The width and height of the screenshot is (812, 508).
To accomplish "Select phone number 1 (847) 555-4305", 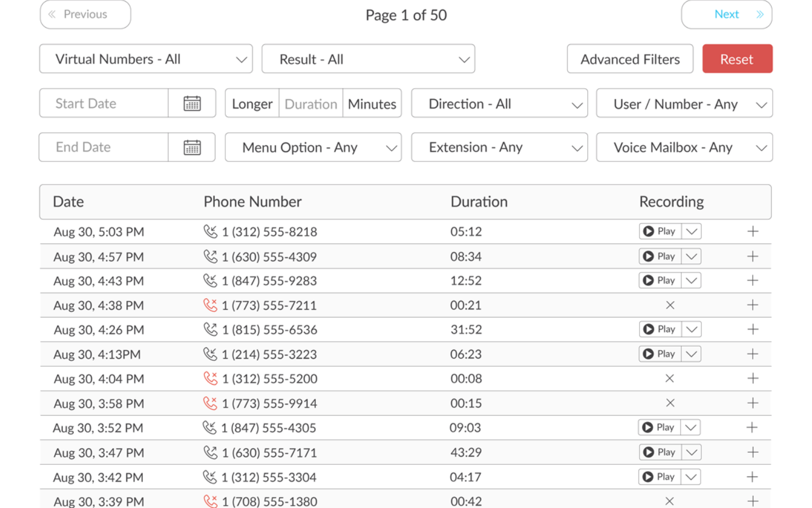I will (269, 428).
